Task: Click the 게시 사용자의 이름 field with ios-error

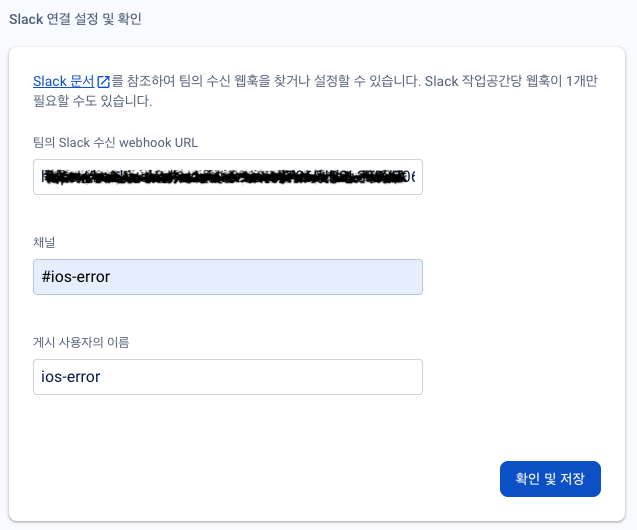Action: click(228, 377)
